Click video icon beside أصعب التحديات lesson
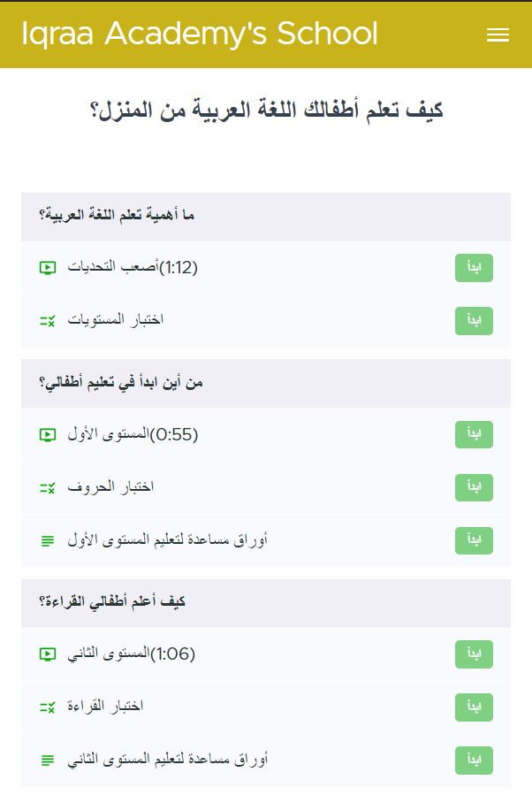Image resolution: width=532 pixels, height=795 pixels. point(48,268)
